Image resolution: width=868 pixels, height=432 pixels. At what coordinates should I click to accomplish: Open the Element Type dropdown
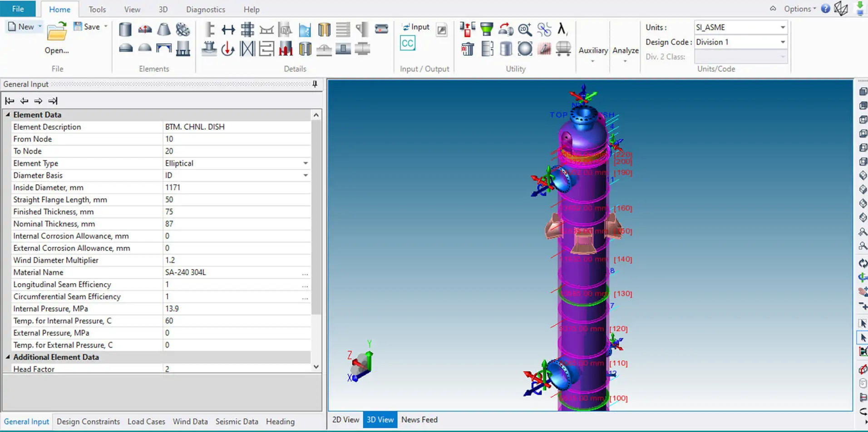click(x=306, y=163)
